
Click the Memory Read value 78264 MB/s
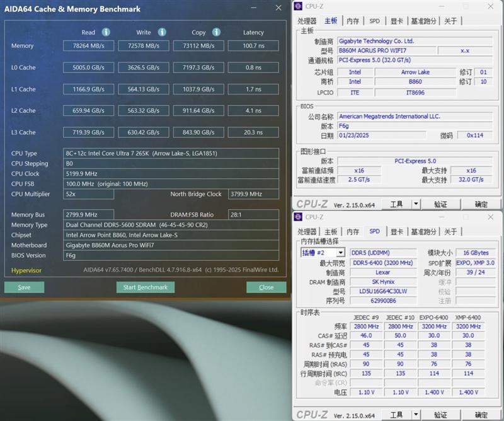tap(88, 45)
